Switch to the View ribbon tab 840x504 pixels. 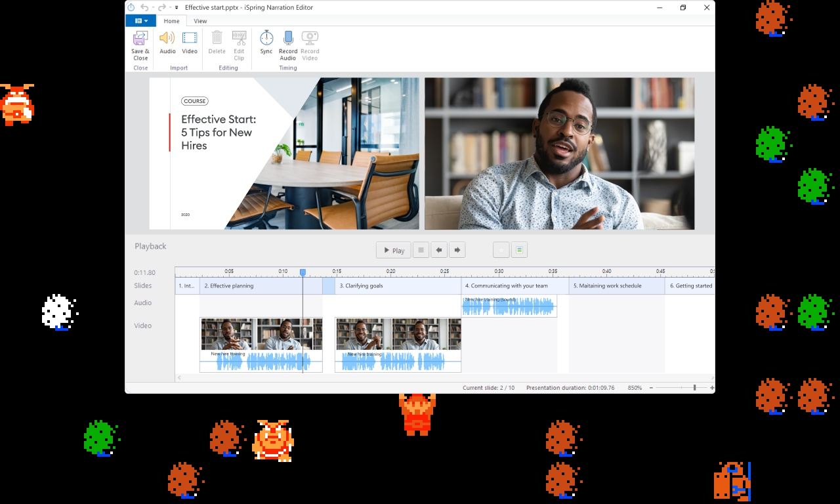pos(200,21)
